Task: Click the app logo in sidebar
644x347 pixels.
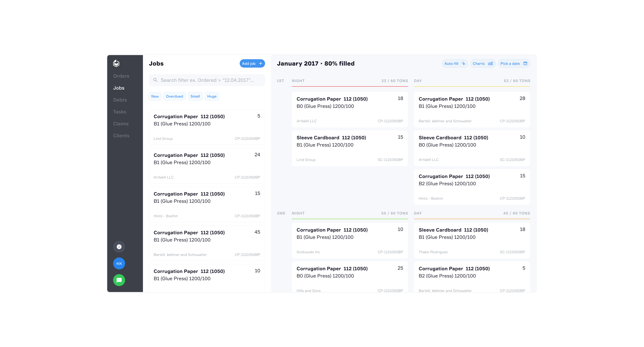Action: click(116, 63)
